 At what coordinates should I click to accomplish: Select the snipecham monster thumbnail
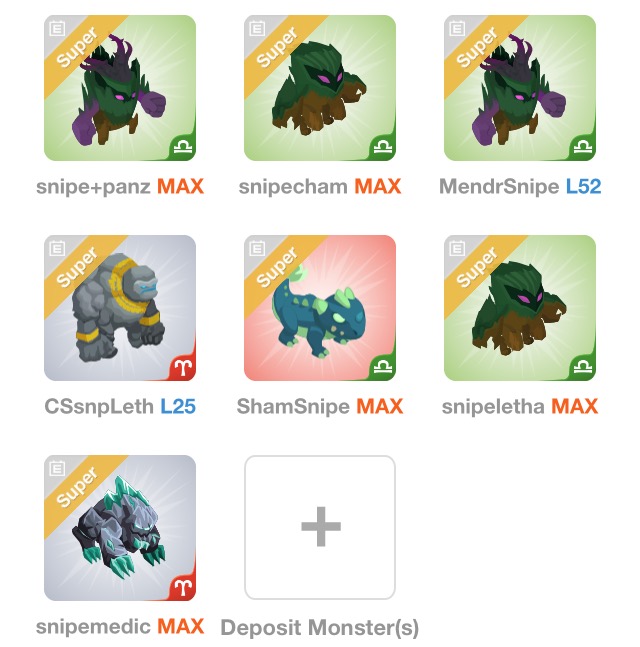coord(320,88)
